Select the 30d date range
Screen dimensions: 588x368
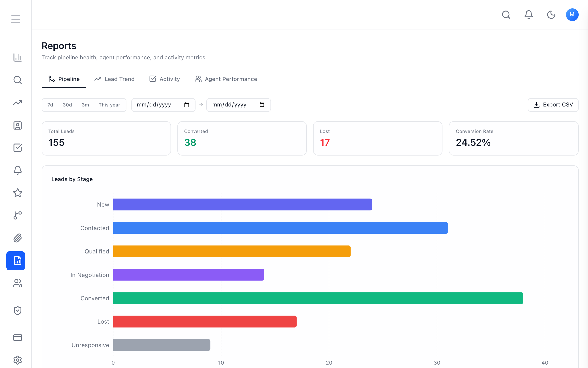(67, 105)
